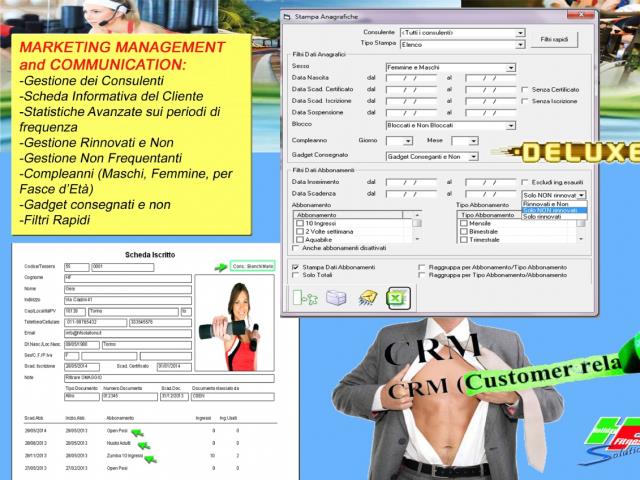Click the Cons. Bianchi Mario box

[252, 266]
